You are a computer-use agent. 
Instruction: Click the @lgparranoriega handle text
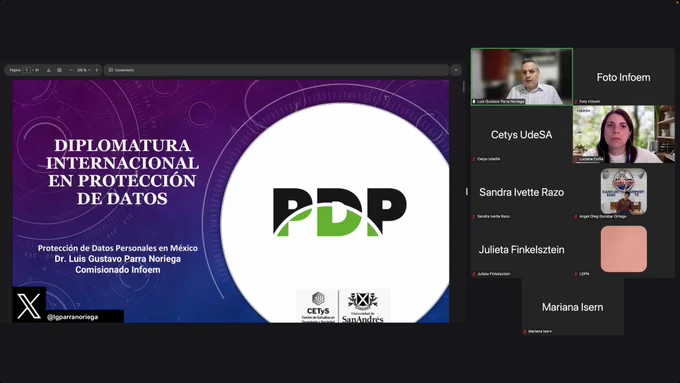click(x=72, y=317)
